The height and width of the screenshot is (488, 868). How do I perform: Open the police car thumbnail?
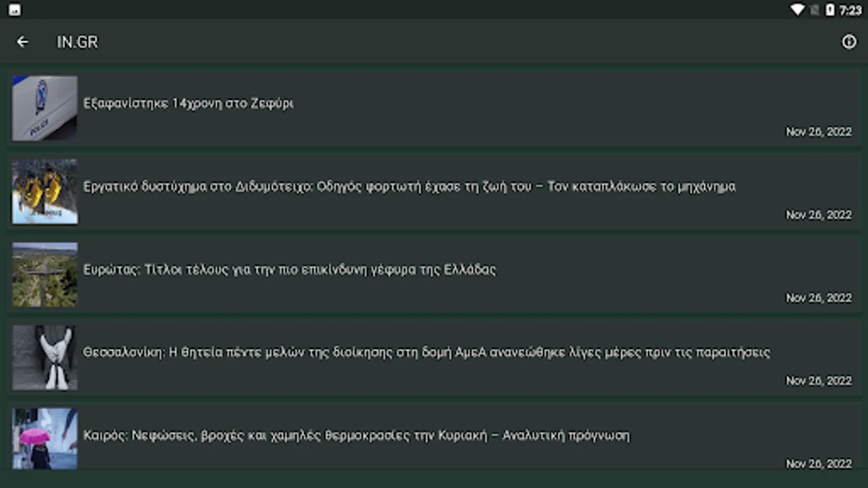coord(44,108)
